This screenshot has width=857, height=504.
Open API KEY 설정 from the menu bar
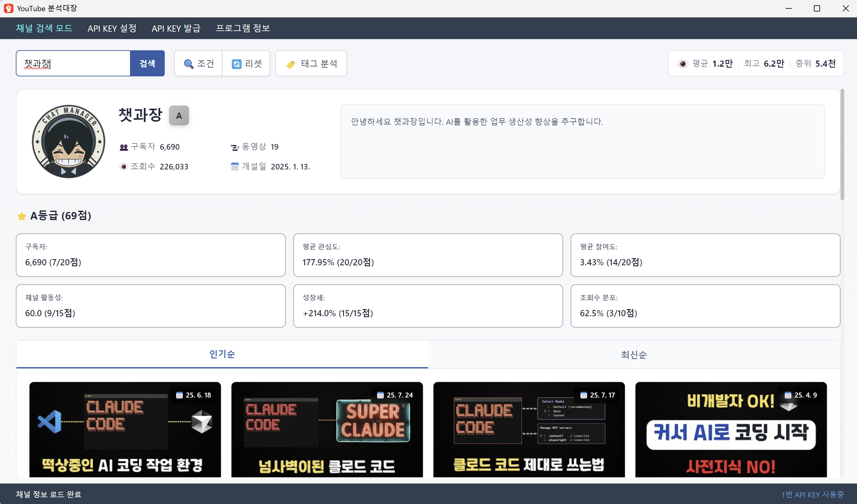[111, 28]
